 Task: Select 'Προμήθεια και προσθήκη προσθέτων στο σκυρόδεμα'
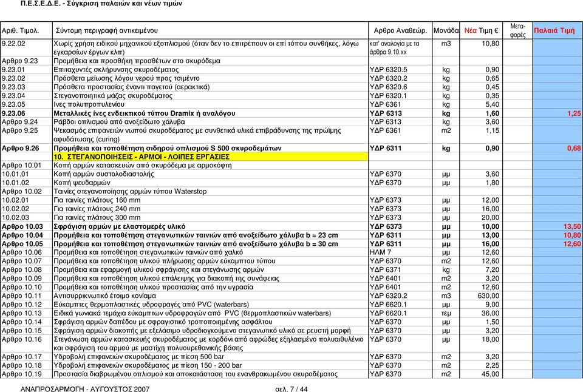point(137,61)
